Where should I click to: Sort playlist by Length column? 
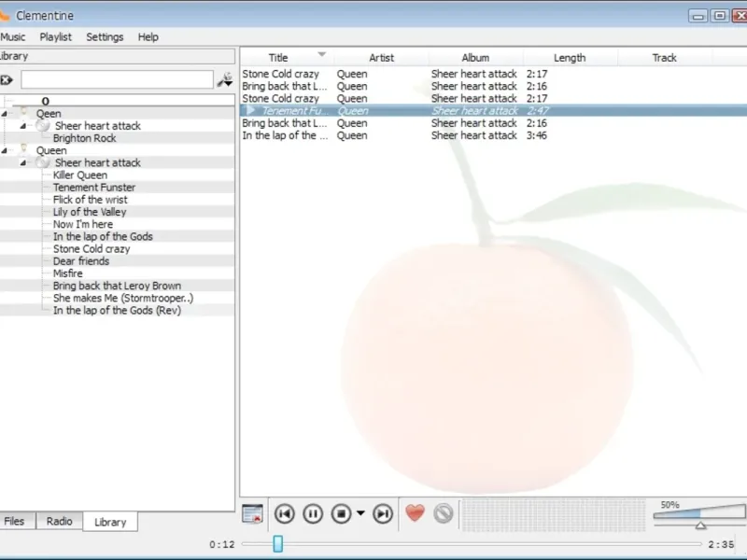570,58
